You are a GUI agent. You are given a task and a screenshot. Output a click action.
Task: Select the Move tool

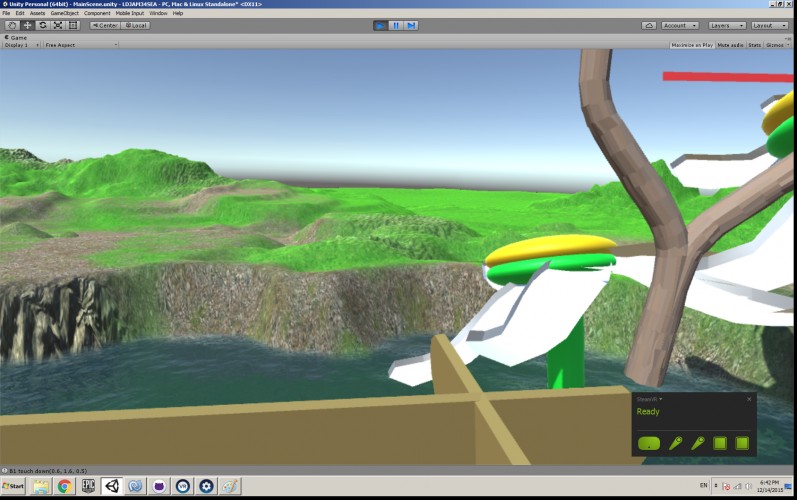point(27,25)
